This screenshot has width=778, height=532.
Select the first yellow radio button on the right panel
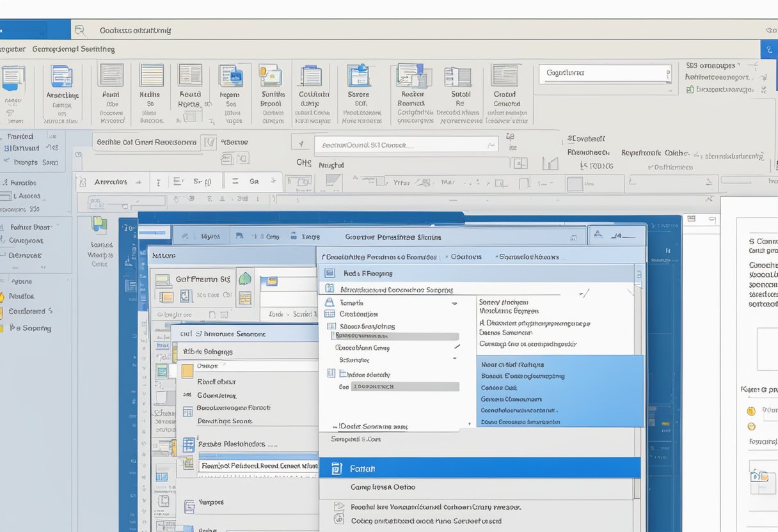coord(751,410)
